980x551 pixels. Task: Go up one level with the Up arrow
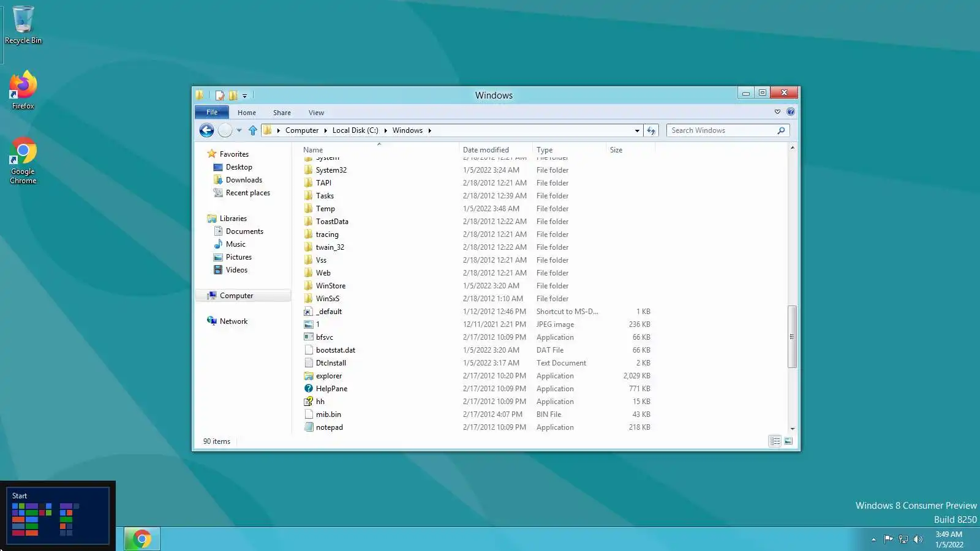[x=253, y=130]
